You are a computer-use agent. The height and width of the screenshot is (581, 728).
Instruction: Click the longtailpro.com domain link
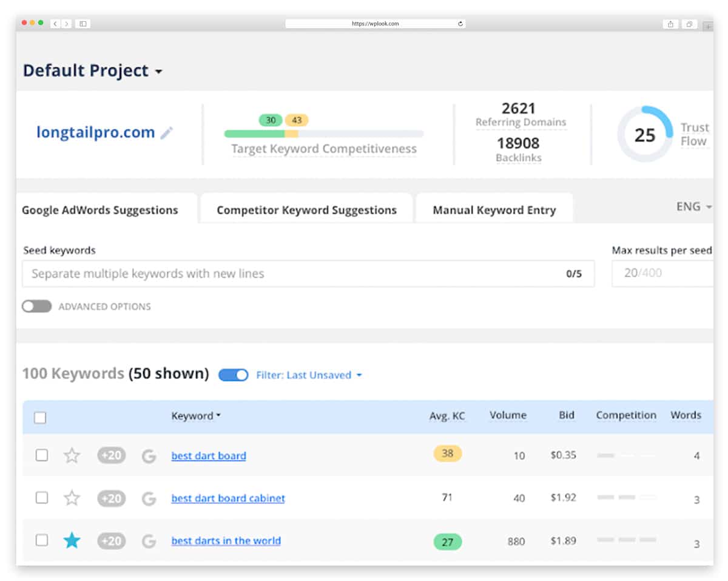click(95, 132)
